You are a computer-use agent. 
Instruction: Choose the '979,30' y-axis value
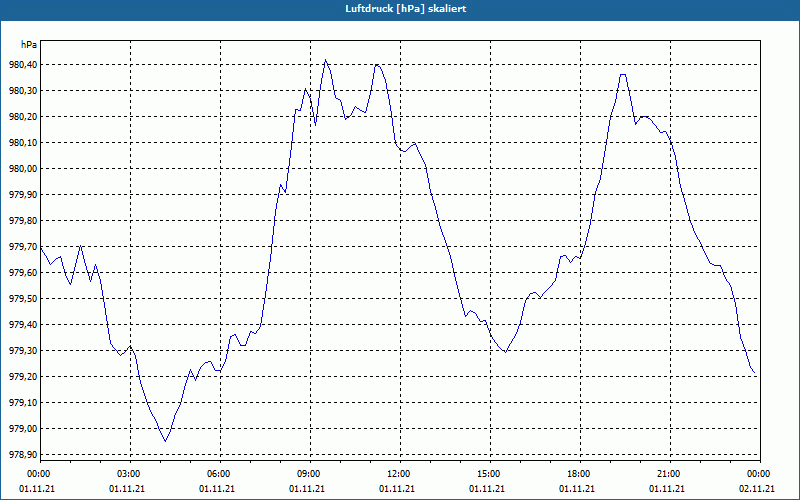point(23,351)
